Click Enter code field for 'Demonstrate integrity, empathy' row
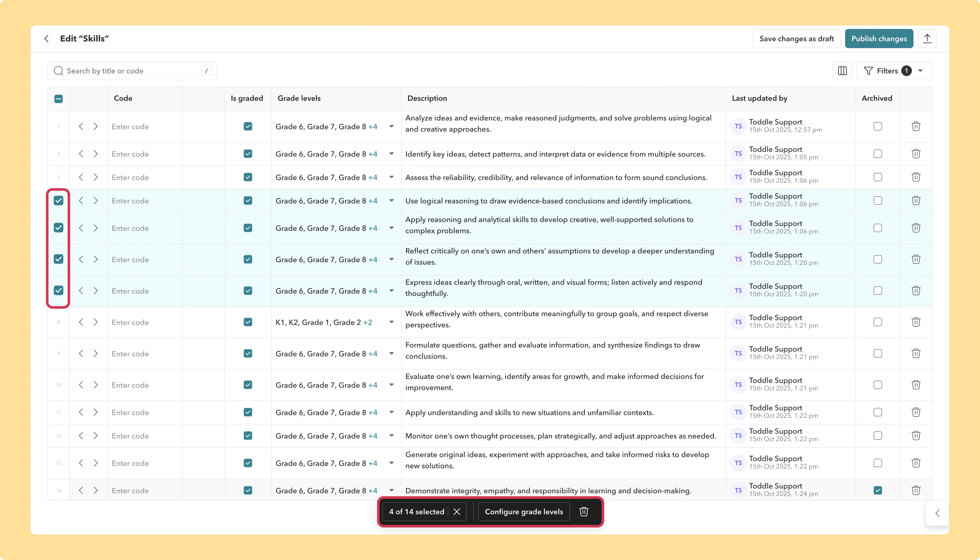The width and height of the screenshot is (980, 560). [x=145, y=490]
